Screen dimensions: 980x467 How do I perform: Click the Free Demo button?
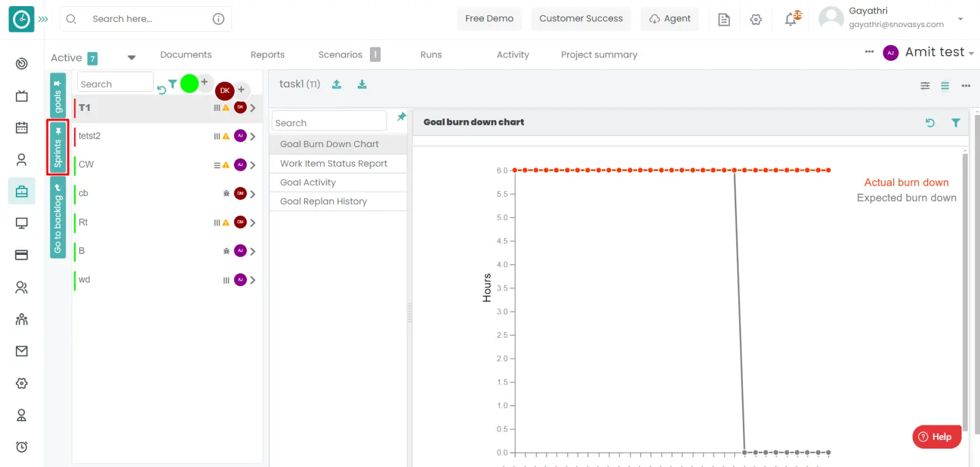pos(489,18)
